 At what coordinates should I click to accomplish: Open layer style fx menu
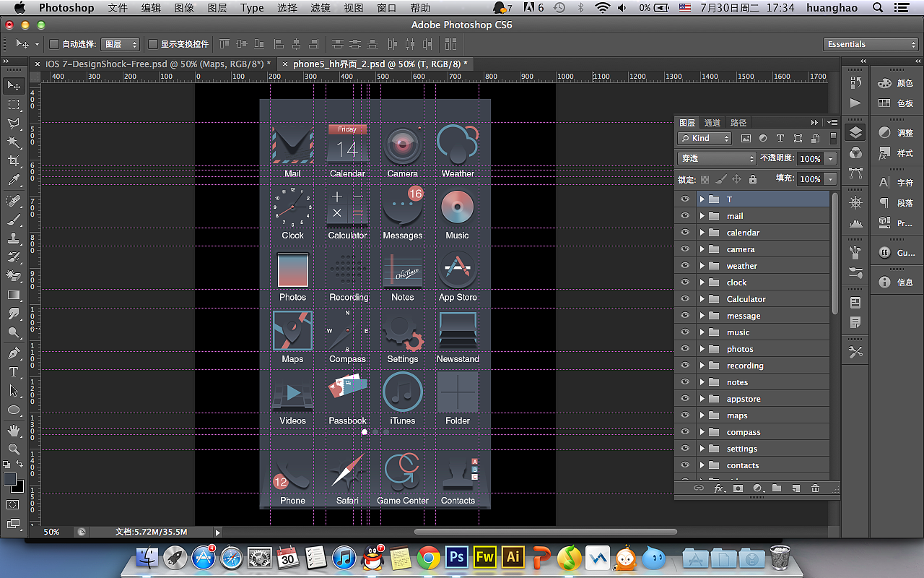click(719, 488)
